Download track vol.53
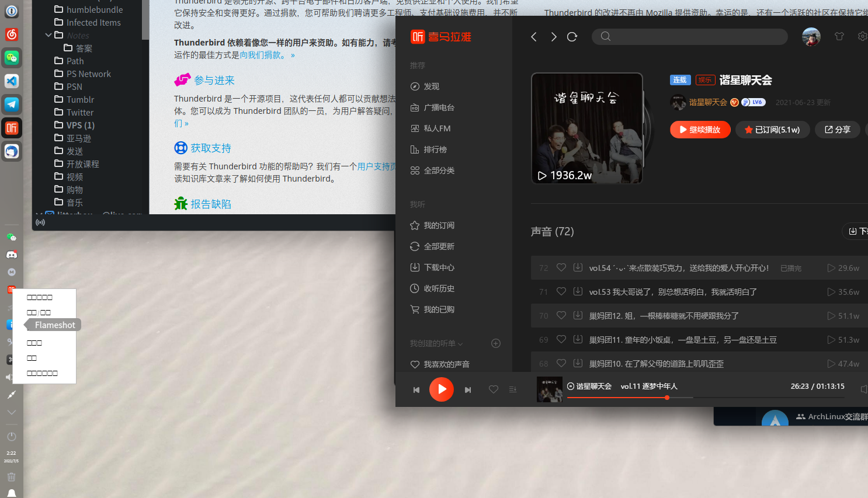The width and height of the screenshot is (868, 498). (x=578, y=291)
